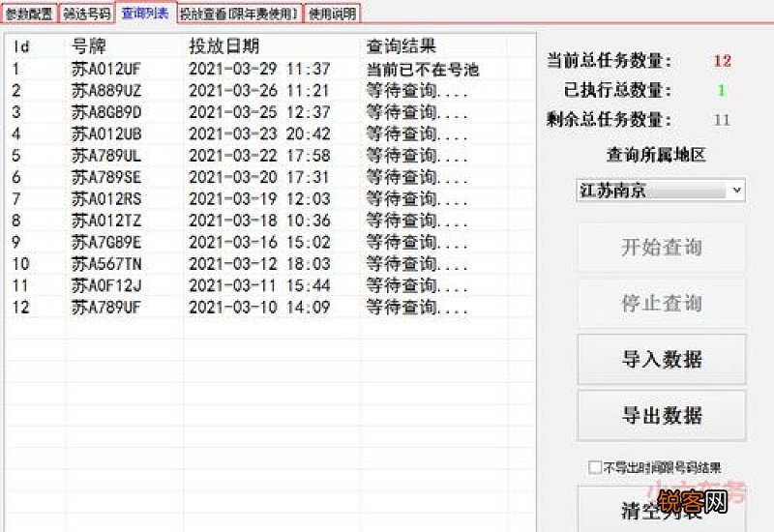
Task: Select plate 苏A789UF row
Action: tap(272, 308)
